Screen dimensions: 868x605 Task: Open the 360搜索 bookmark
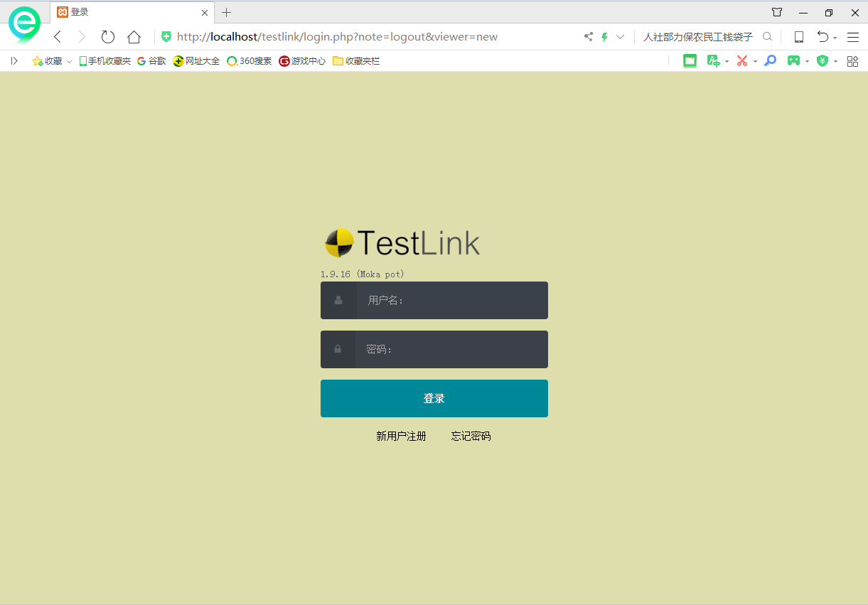point(249,61)
